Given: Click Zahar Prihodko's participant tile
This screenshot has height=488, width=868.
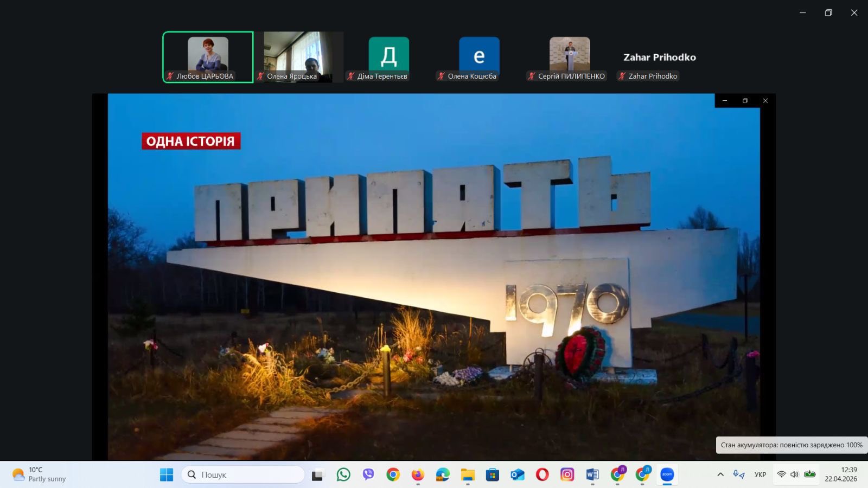Looking at the screenshot, I should click(659, 57).
